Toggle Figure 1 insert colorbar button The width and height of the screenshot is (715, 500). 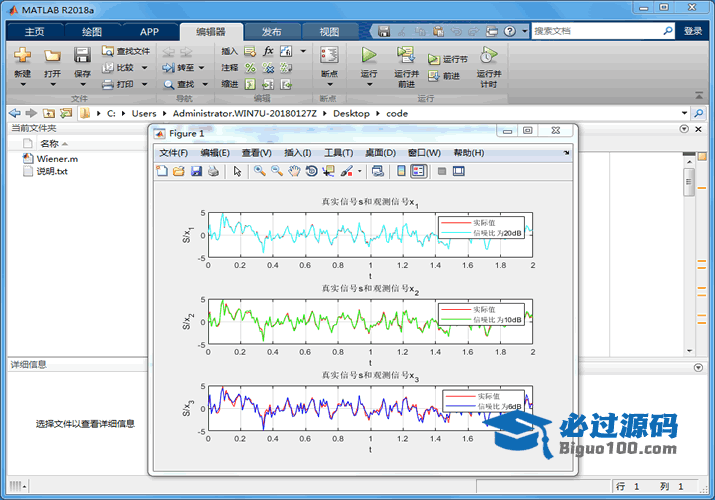tap(401, 171)
